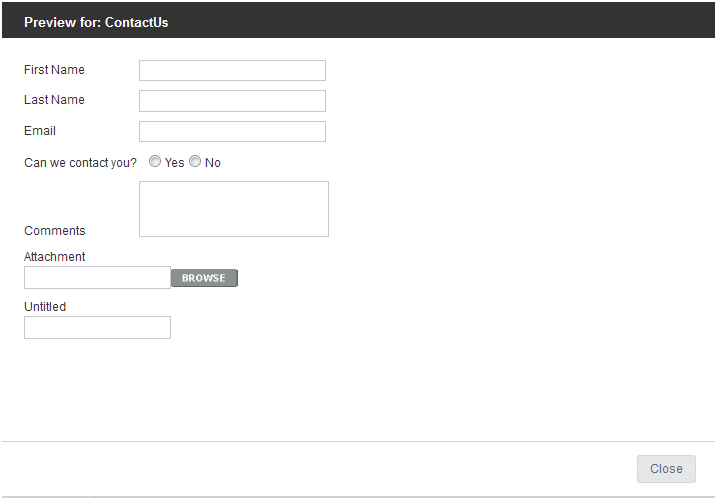
Task: Close the ContactUs preview dialog
Action: (666, 469)
